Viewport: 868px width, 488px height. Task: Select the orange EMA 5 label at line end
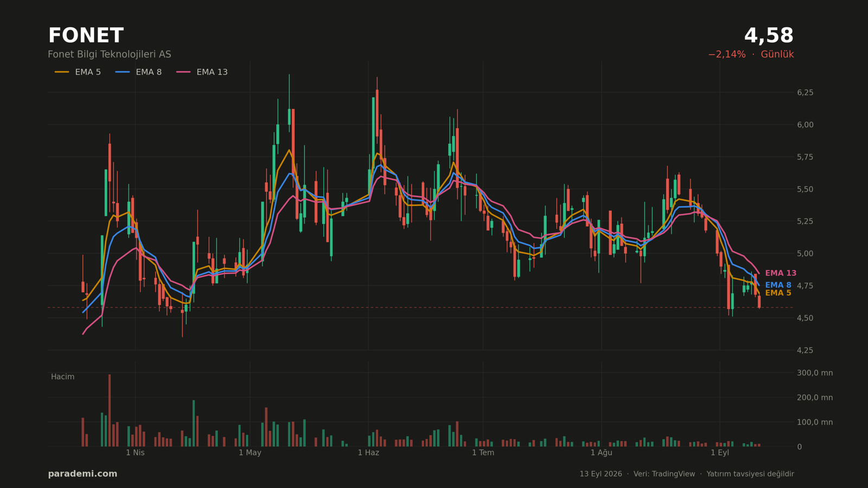point(778,293)
